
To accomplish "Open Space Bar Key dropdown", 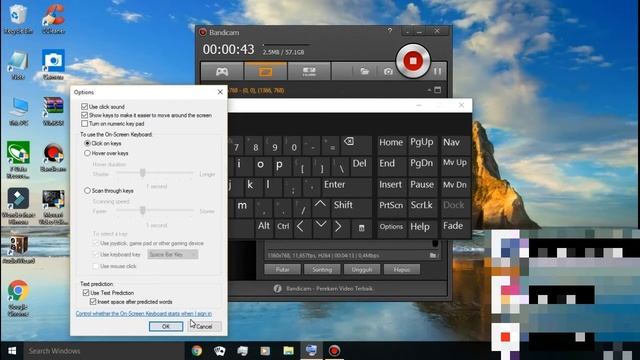I will pyautogui.click(x=173, y=254).
